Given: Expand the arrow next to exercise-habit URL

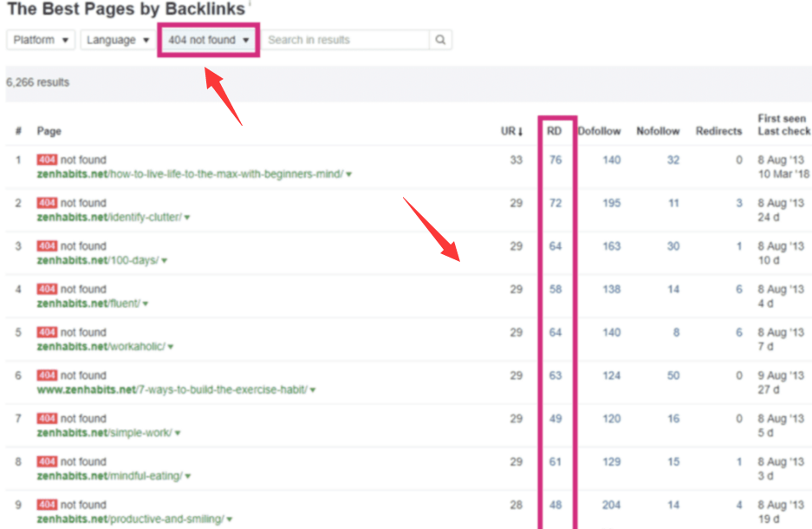Looking at the screenshot, I should [x=314, y=389].
